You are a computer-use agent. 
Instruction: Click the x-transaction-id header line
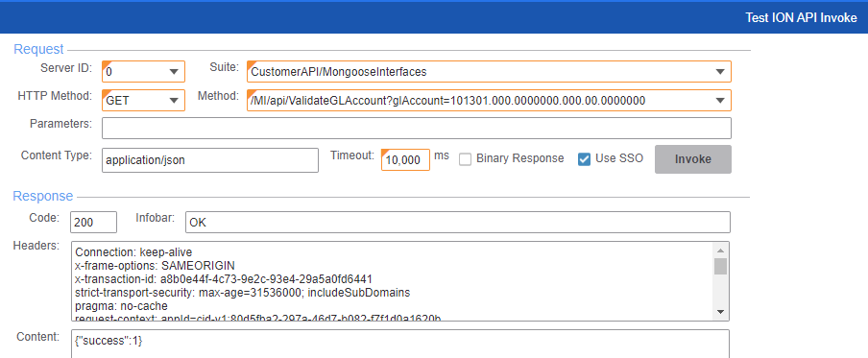coord(224,279)
